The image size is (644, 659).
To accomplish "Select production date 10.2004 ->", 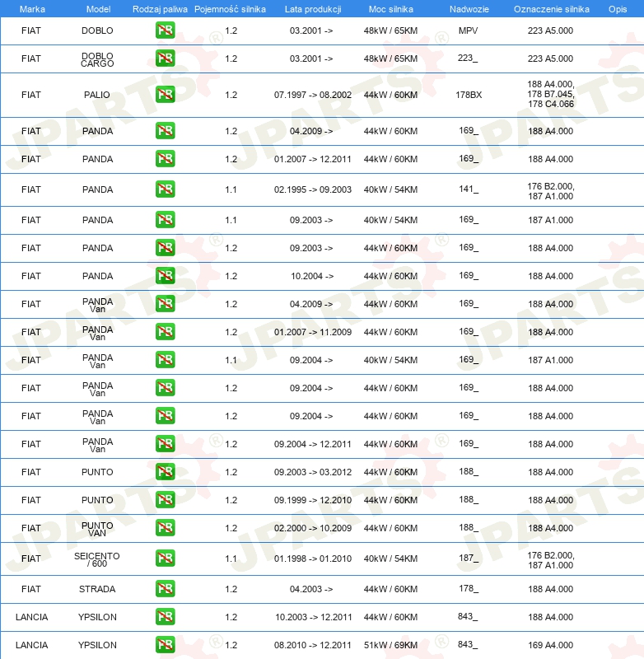I will click(312, 276).
